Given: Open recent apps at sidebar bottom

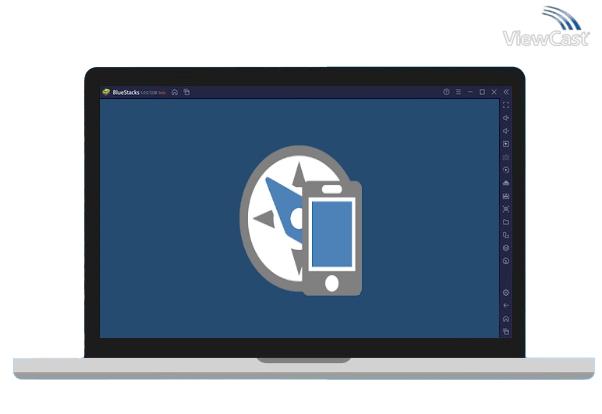Looking at the screenshot, I should pyautogui.click(x=506, y=331).
